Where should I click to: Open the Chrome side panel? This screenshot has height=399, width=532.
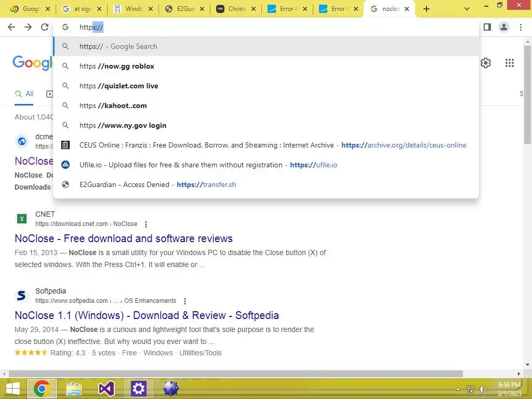487,27
